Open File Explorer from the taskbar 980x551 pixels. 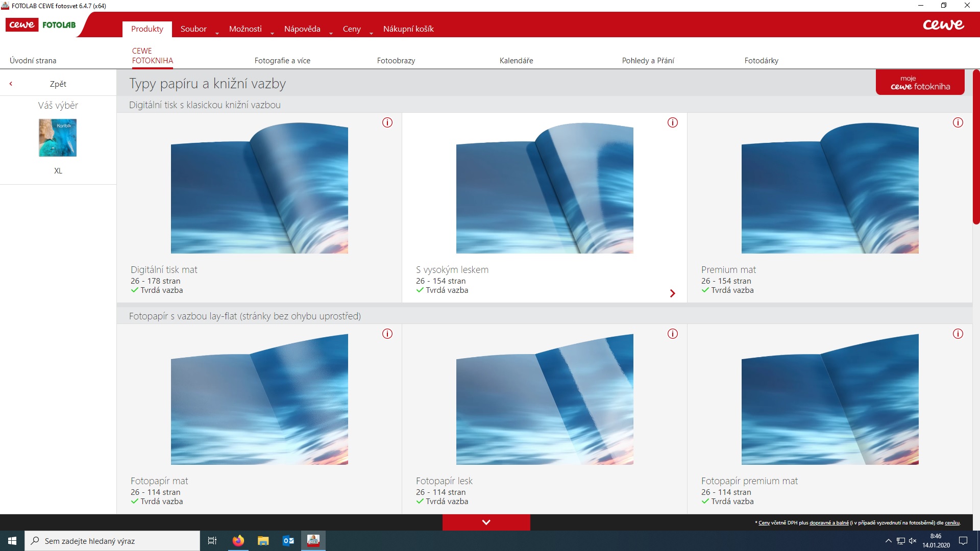[263, 541]
